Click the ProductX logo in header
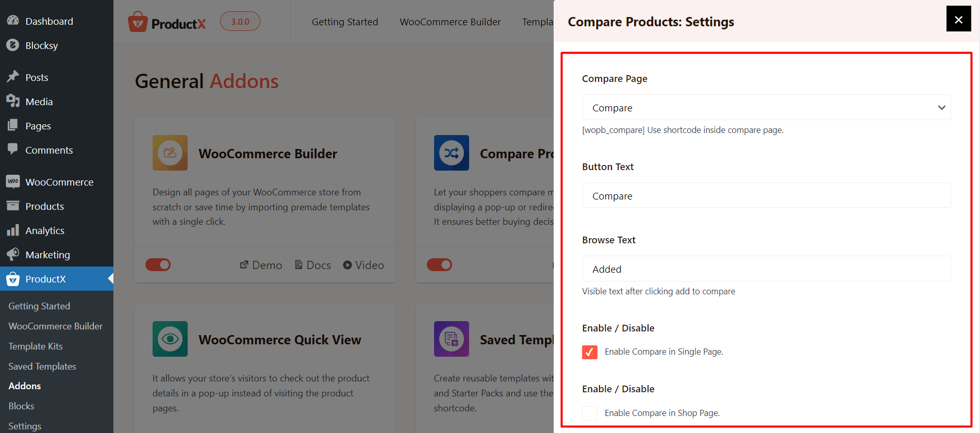This screenshot has width=980, height=433. (167, 22)
